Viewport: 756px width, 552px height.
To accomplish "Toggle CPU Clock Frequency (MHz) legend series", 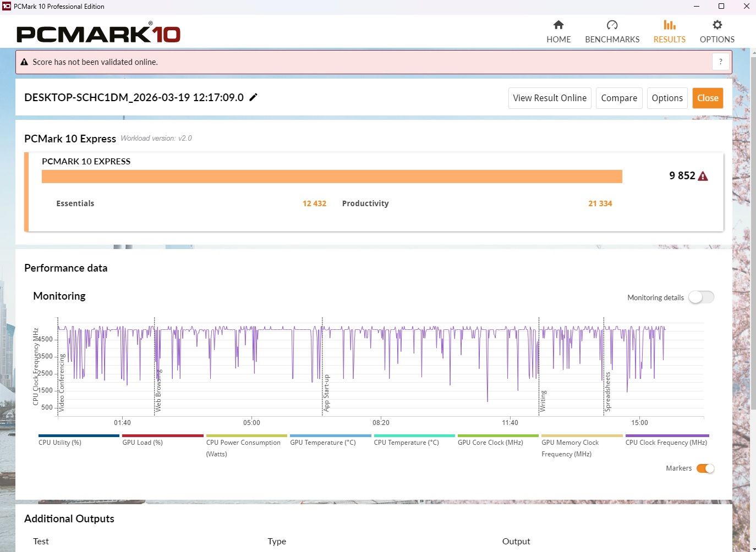I will pos(666,442).
